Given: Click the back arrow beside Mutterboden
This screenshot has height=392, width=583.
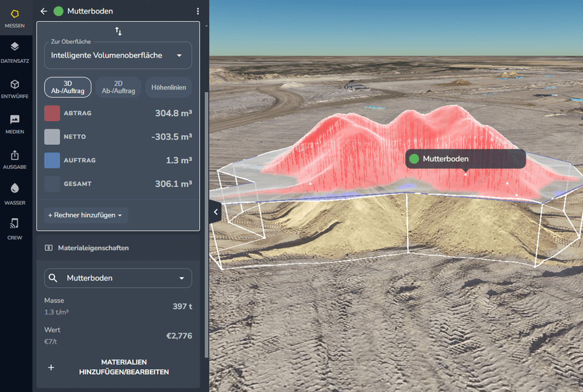Looking at the screenshot, I should point(44,11).
